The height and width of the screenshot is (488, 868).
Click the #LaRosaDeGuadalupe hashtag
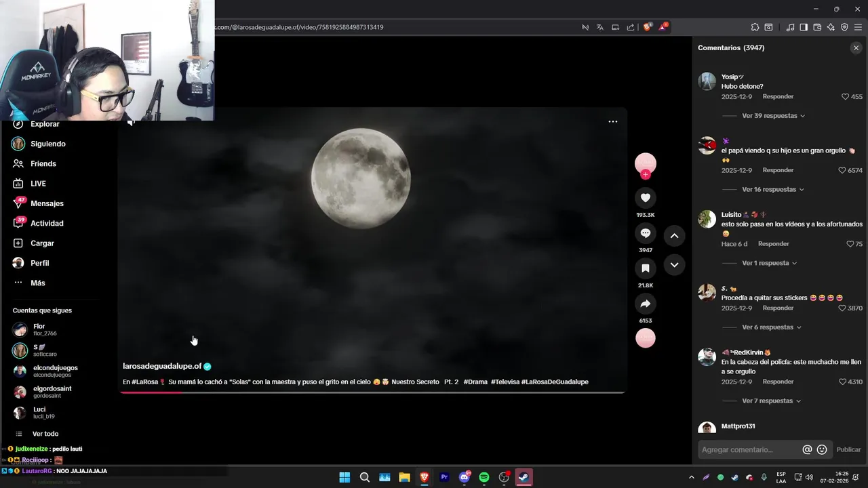[x=555, y=382]
